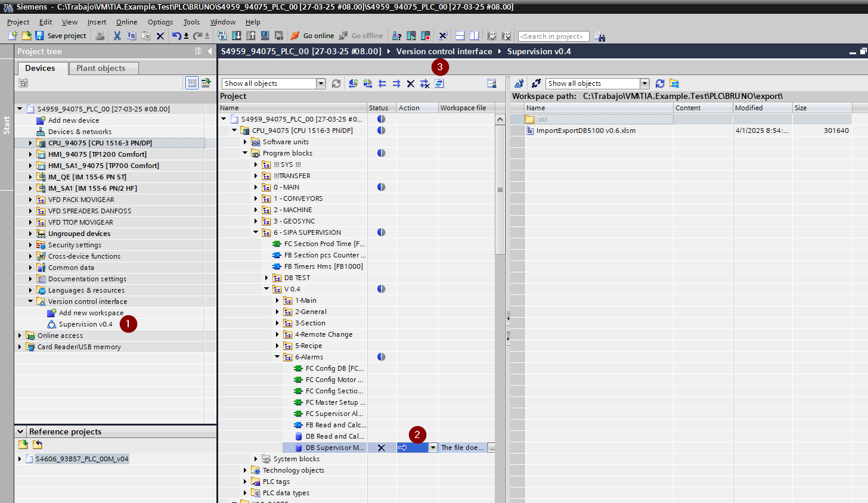The image size is (868, 503).
Task: Click the Save project button
Action: 60,36
